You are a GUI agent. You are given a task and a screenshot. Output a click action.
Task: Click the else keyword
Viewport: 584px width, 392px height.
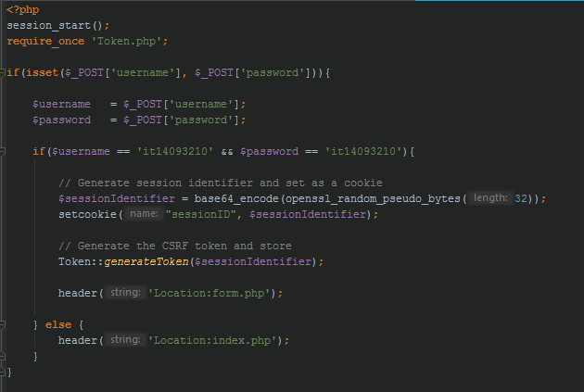coord(58,324)
